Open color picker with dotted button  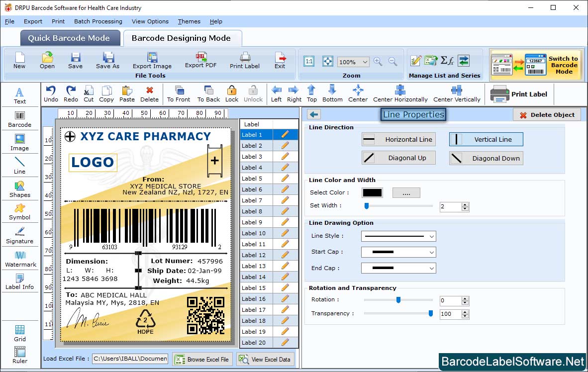click(406, 193)
